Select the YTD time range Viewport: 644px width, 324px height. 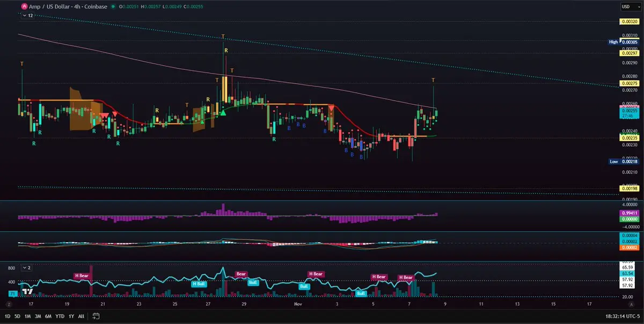tap(59, 316)
